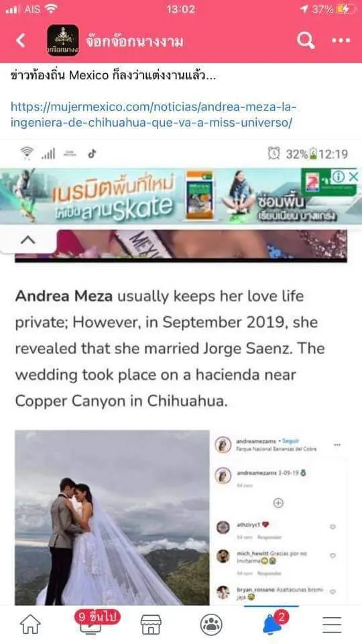Close the skate floor ad banner
Viewport: 362px width, 644px height.
coord(353,176)
